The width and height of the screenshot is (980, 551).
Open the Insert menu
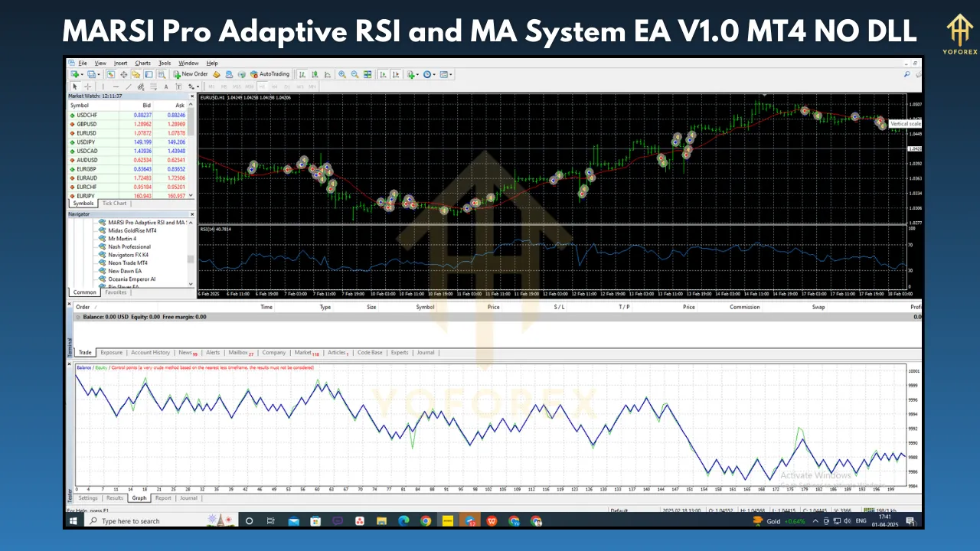[120, 63]
